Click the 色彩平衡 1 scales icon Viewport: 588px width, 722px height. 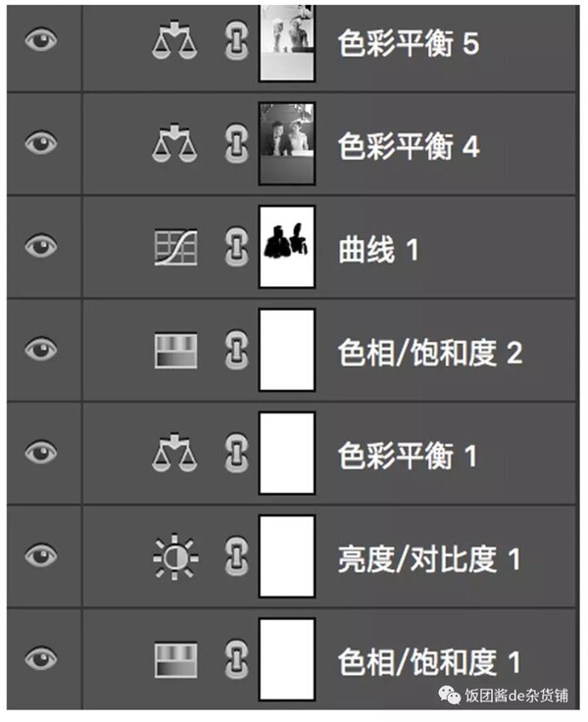[174, 452]
